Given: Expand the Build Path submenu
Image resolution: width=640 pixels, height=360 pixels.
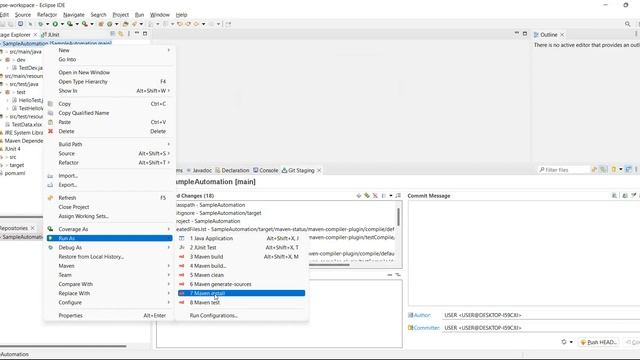Looking at the screenshot, I should coord(169,144).
